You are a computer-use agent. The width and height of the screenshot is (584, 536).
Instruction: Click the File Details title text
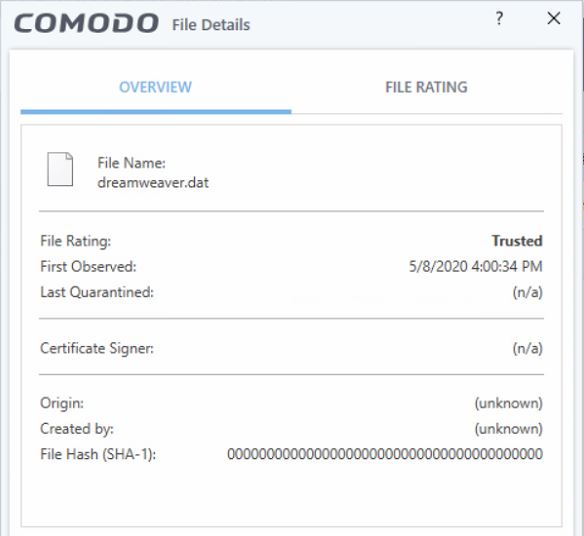[x=211, y=25]
